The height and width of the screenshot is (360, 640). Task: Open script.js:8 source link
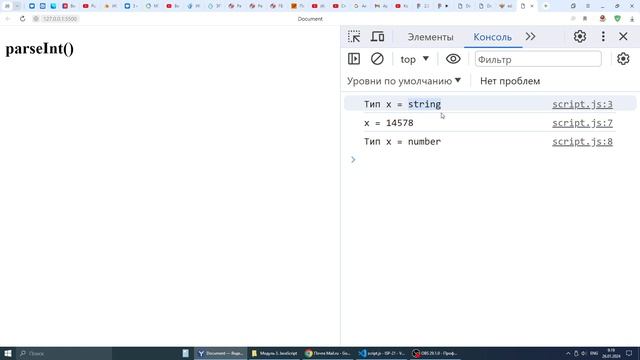click(x=582, y=142)
